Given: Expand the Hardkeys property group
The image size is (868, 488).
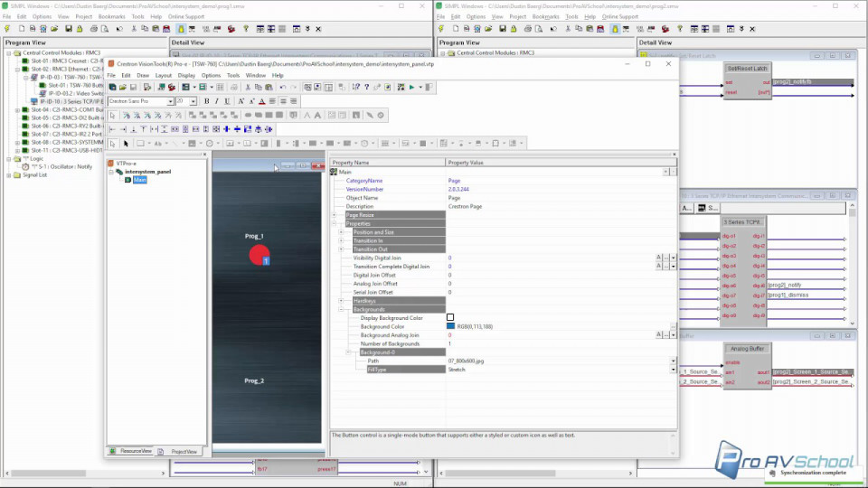Looking at the screenshot, I should [342, 300].
